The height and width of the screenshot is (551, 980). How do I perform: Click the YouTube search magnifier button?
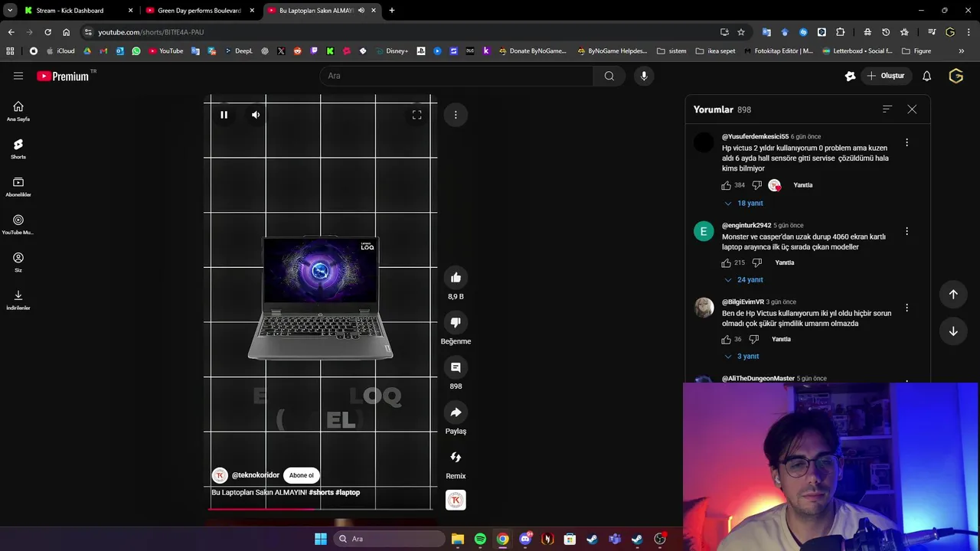click(x=609, y=76)
